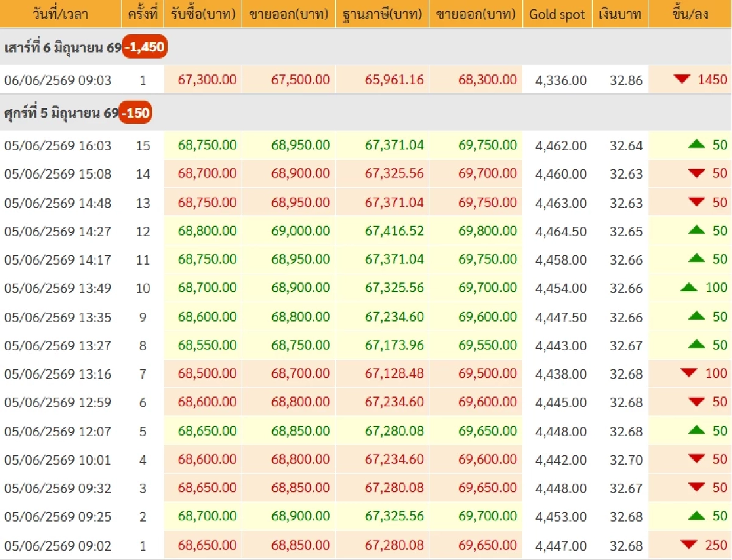This screenshot has width=732, height=560.
Task: Click the green up arrow in the 12:07 row
Action: [697, 431]
